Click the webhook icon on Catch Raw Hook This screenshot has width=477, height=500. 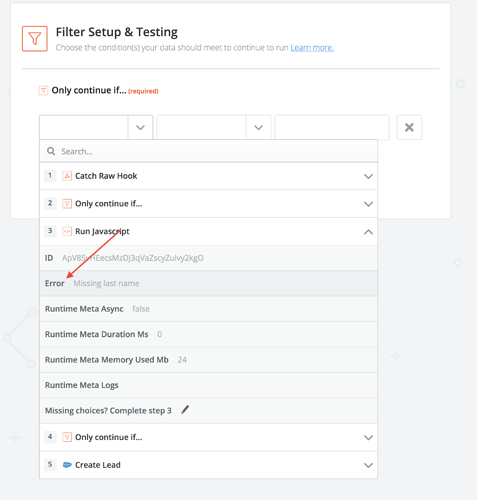(x=67, y=176)
